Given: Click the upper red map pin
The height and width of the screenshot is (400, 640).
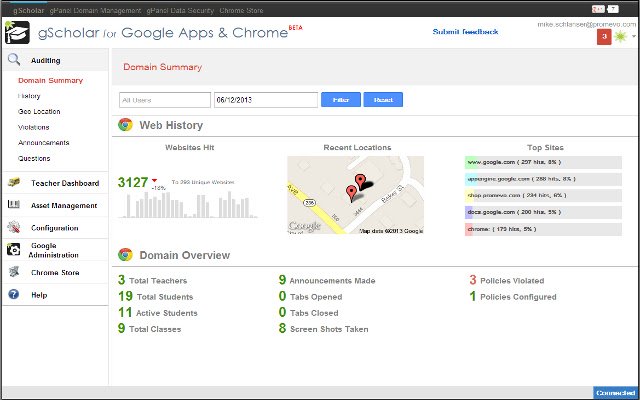Looking at the screenshot, I should [360, 180].
